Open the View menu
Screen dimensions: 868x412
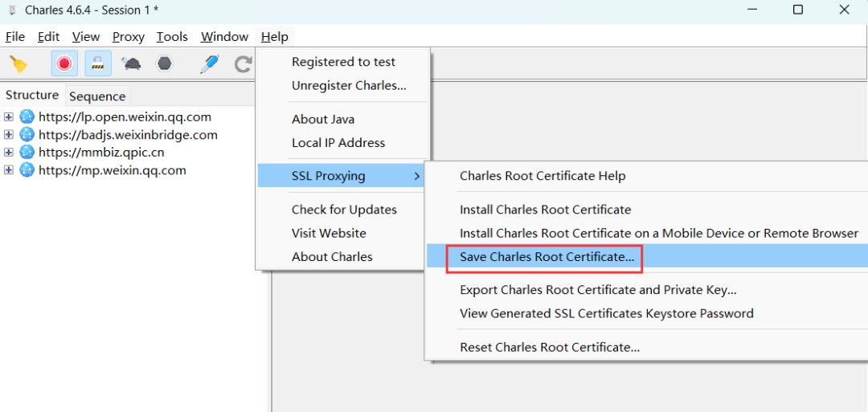(x=86, y=37)
